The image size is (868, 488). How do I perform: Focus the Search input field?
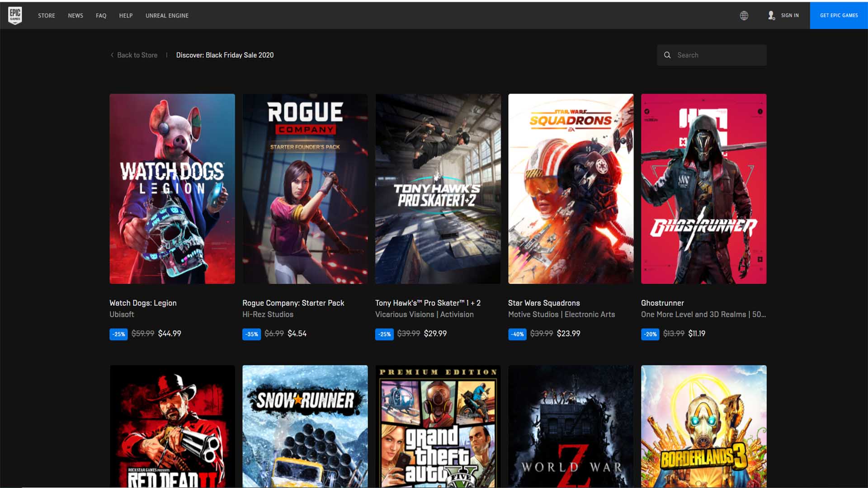point(712,55)
